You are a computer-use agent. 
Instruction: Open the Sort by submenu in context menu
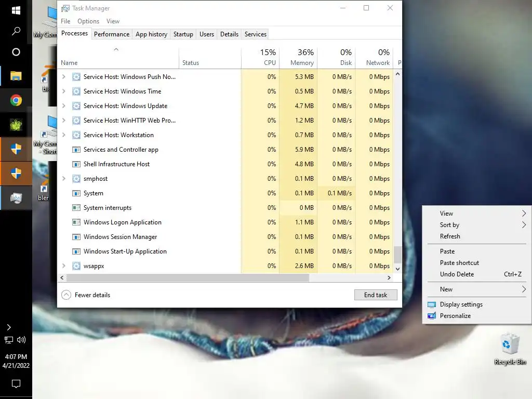coord(477,224)
